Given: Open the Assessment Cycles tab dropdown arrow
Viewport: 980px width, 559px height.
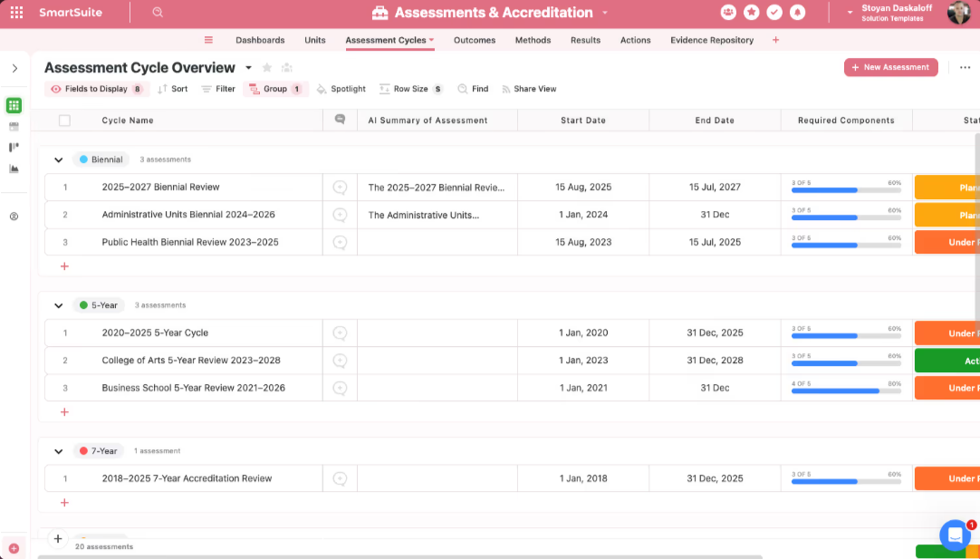Looking at the screenshot, I should [x=431, y=39].
